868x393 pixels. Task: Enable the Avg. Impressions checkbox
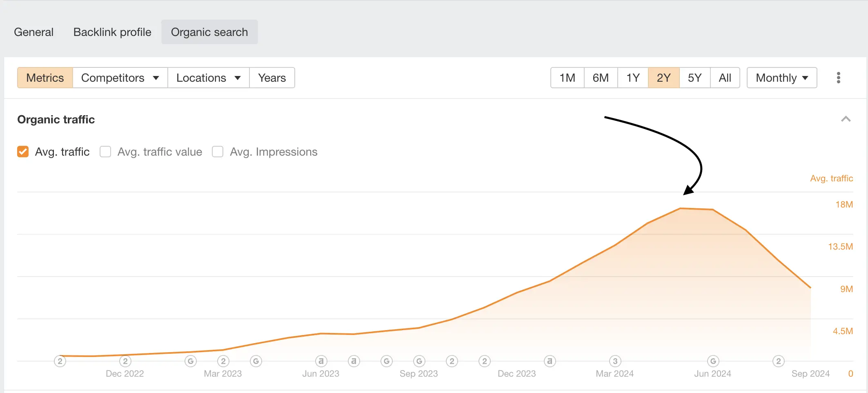(218, 152)
